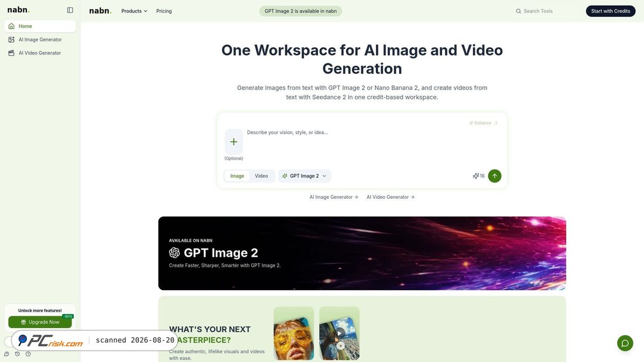Click the feedback chat icon at sidebar bottom

[6, 354]
